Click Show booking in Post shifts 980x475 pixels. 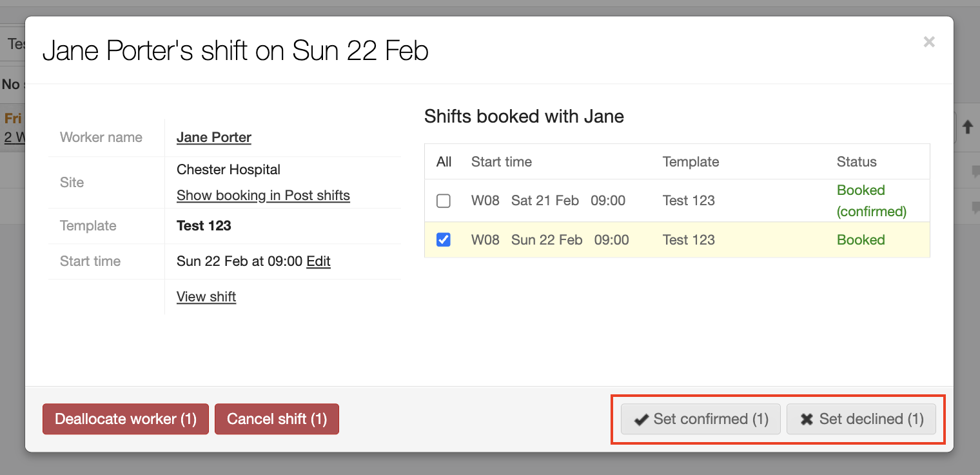click(263, 195)
